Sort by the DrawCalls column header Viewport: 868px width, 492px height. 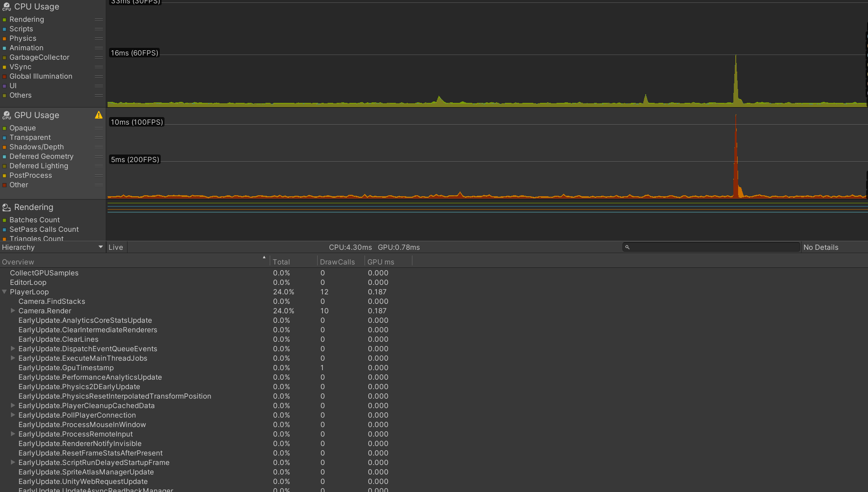point(337,262)
